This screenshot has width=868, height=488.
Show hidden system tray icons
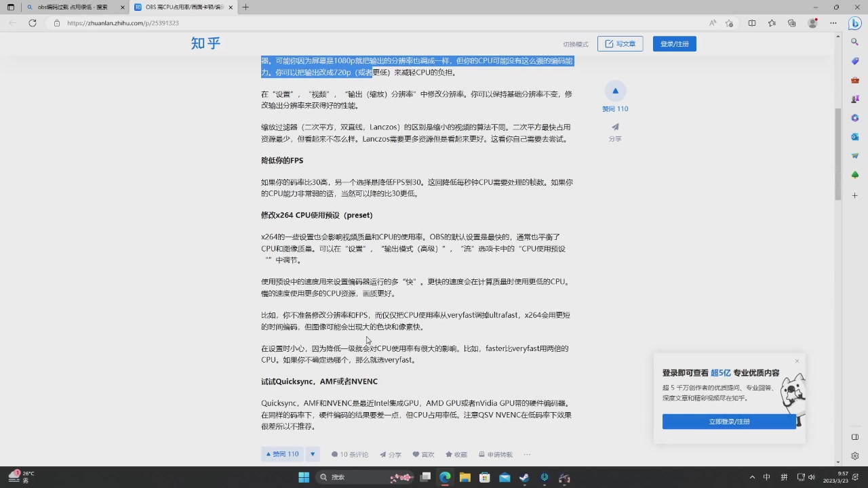(x=752, y=477)
